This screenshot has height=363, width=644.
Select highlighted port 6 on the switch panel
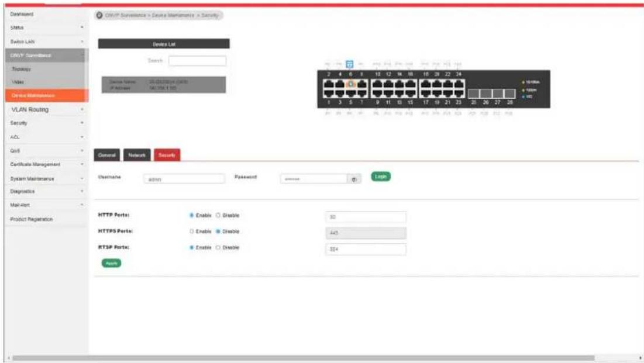coord(351,84)
